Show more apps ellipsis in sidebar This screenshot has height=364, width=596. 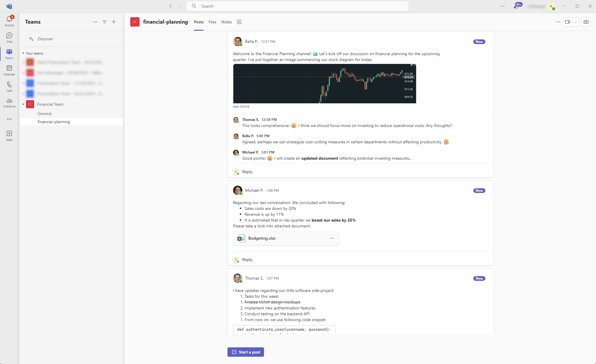(x=9, y=119)
